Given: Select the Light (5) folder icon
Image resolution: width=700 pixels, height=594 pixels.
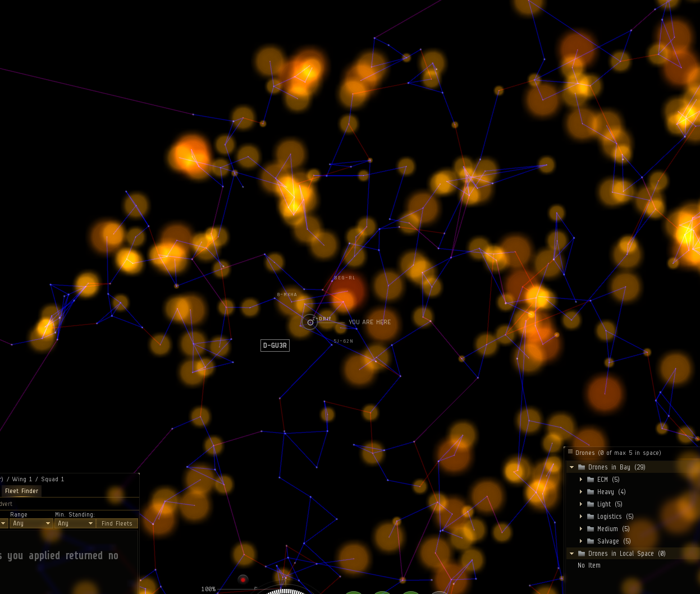Looking at the screenshot, I should [x=591, y=504].
